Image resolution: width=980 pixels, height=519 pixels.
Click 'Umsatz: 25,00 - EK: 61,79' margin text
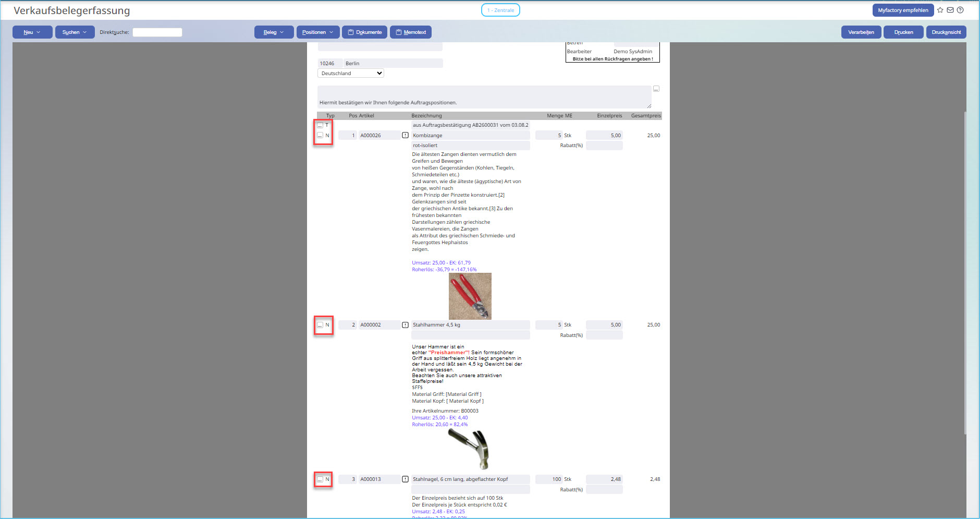pos(441,263)
